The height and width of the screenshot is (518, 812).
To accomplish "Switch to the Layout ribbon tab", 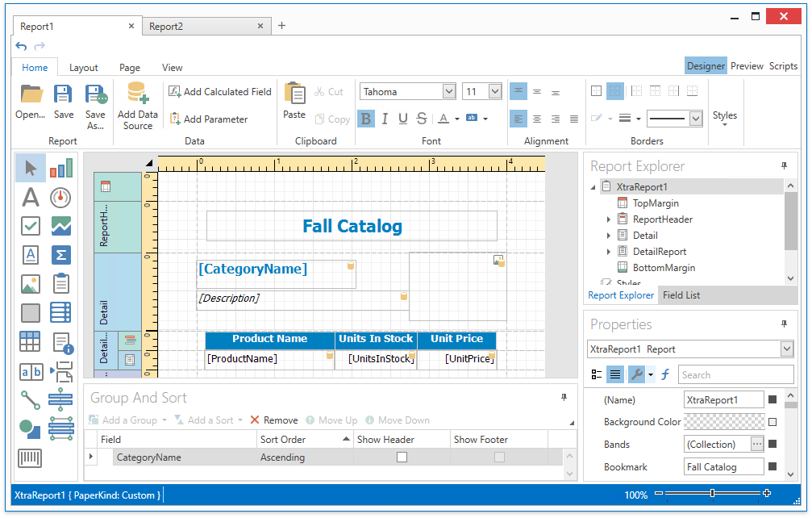I will pyautogui.click(x=83, y=67).
